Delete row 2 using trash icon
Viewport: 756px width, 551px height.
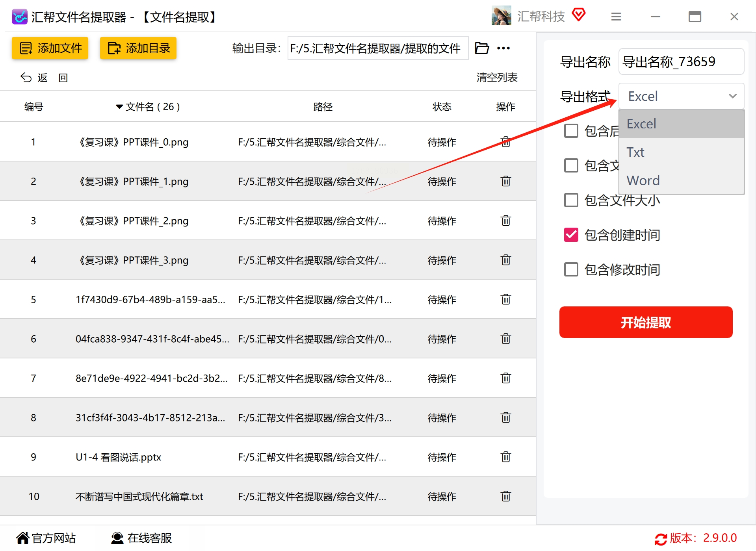pos(505,181)
